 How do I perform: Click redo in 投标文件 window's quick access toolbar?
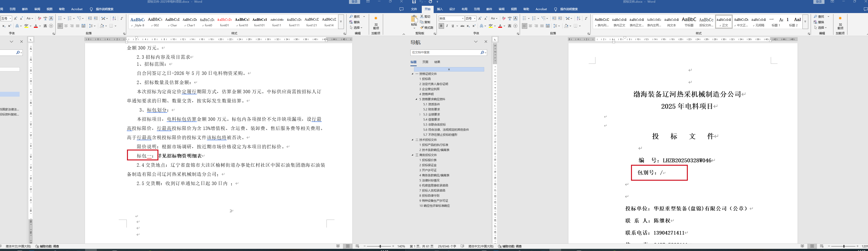click(430, 2)
